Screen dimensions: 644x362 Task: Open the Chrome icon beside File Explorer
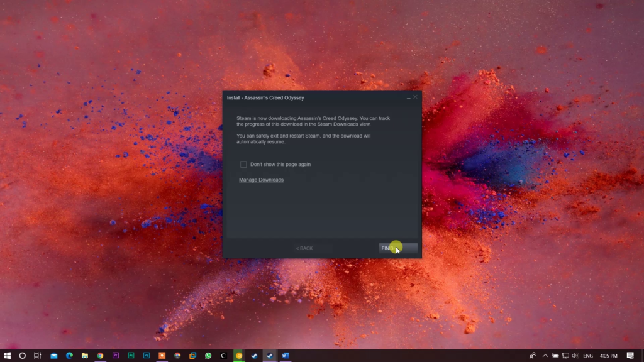coord(100,356)
